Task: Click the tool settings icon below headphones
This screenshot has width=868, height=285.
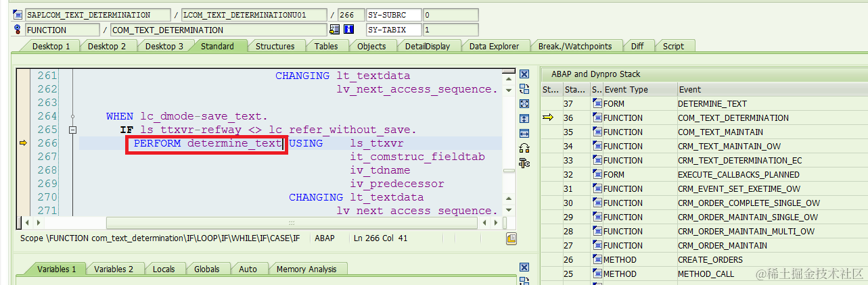Action: click(524, 163)
